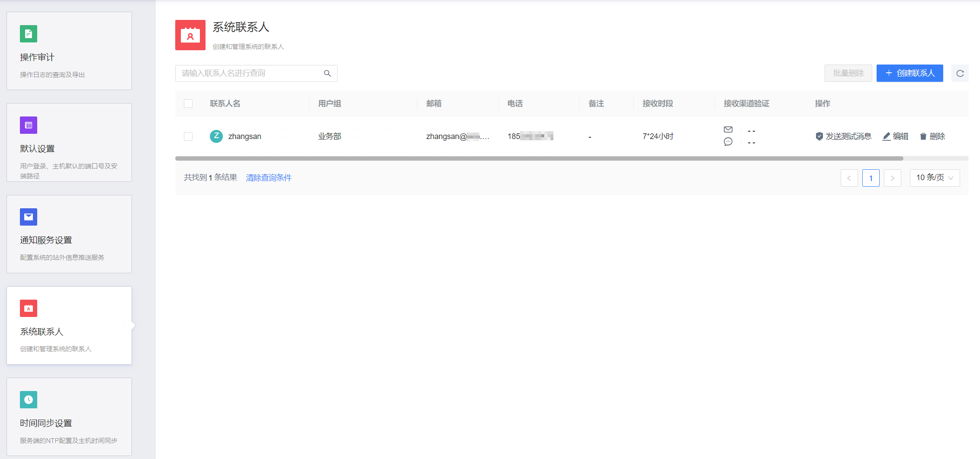
Task: Click zhangsan's teal Z avatar
Action: coord(216,136)
